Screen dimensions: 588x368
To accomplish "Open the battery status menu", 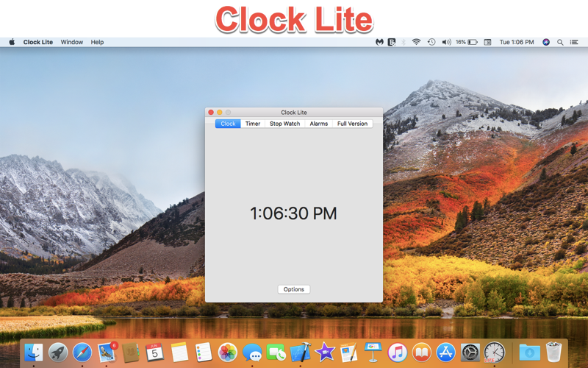I will (x=467, y=42).
